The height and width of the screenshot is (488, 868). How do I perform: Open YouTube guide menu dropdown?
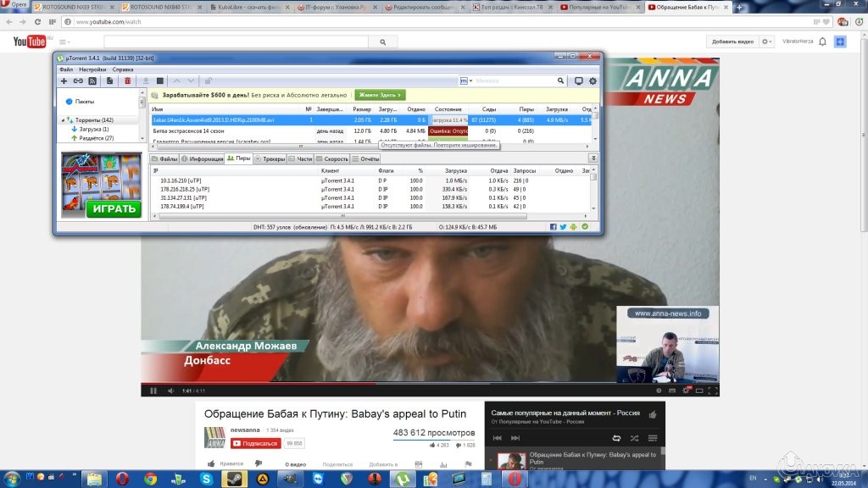click(x=64, y=42)
